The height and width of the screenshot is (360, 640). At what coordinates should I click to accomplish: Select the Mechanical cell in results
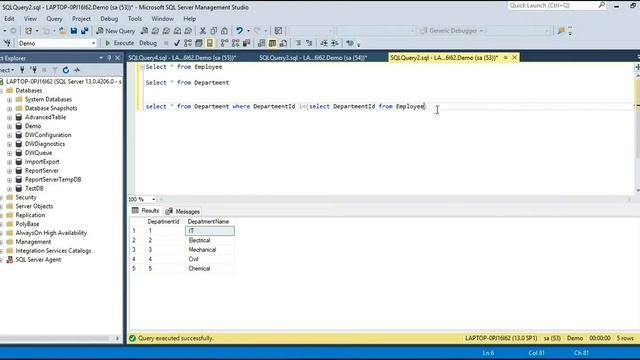pyautogui.click(x=210, y=250)
